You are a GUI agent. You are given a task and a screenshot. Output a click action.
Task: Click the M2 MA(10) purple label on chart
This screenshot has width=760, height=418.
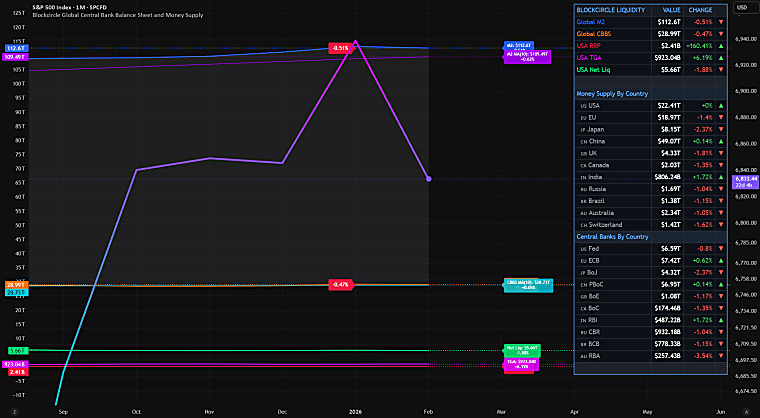pyautogui.click(x=527, y=57)
